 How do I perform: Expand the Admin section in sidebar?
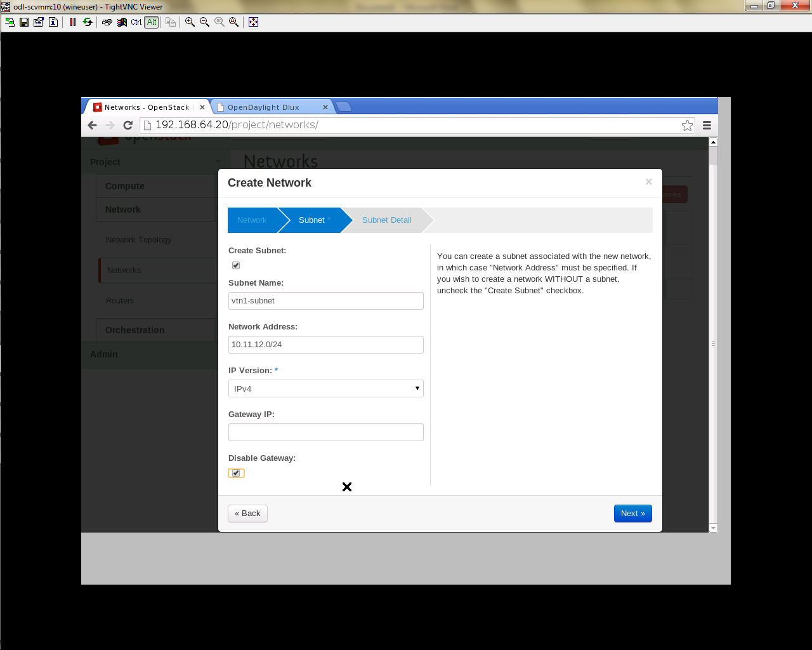150,354
